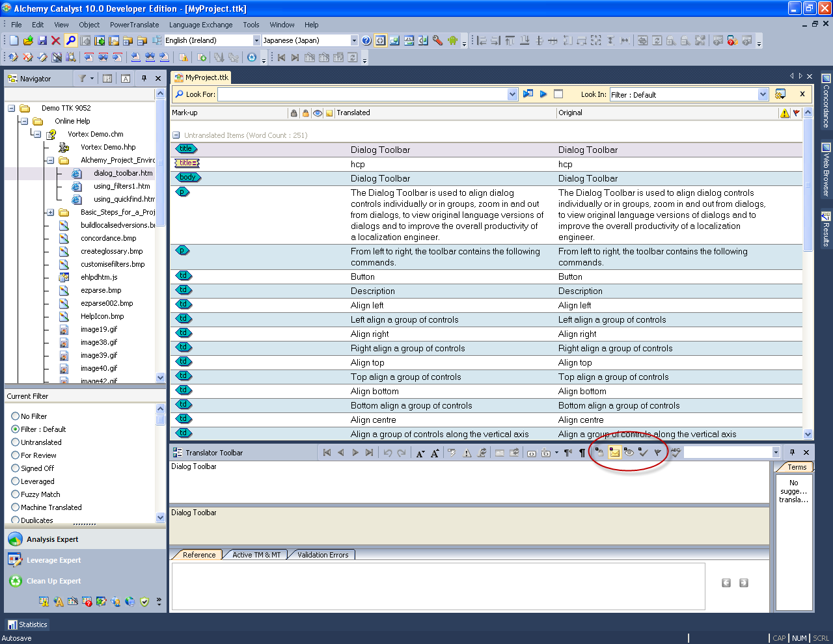Click the show paragraph marks icon
Image resolution: width=833 pixels, height=644 pixels.
[x=582, y=453]
